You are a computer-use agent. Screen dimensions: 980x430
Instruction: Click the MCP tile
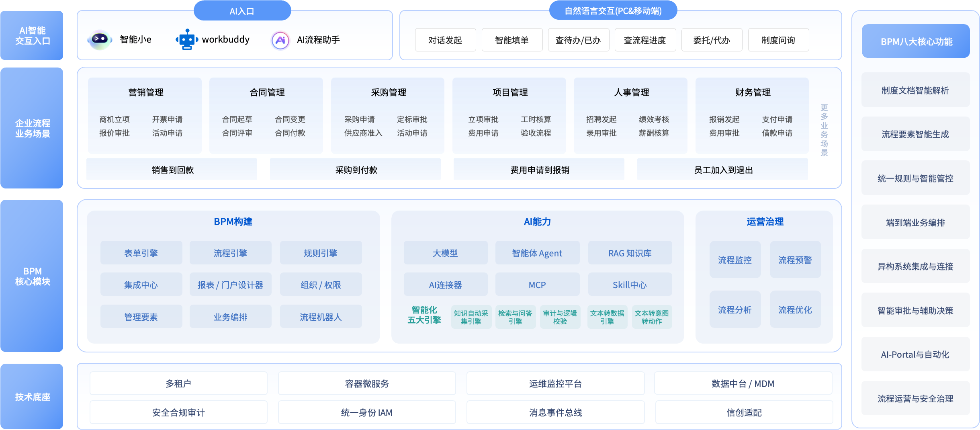(x=538, y=285)
